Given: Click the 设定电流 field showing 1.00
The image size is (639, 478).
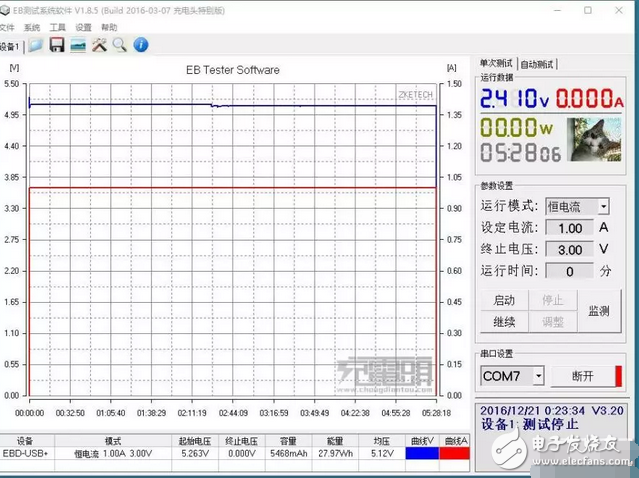Looking at the screenshot, I should 570,228.
